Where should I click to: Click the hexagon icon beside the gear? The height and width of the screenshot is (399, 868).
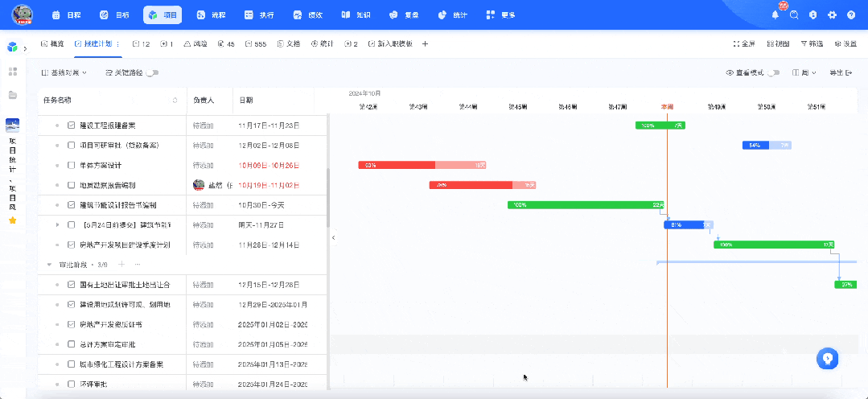click(813, 15)
